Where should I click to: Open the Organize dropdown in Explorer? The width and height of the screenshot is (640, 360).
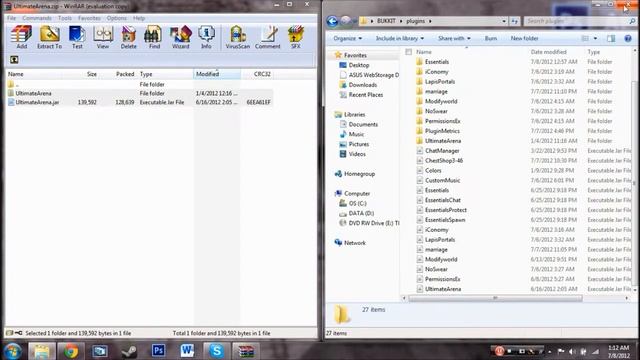[348, 38]
